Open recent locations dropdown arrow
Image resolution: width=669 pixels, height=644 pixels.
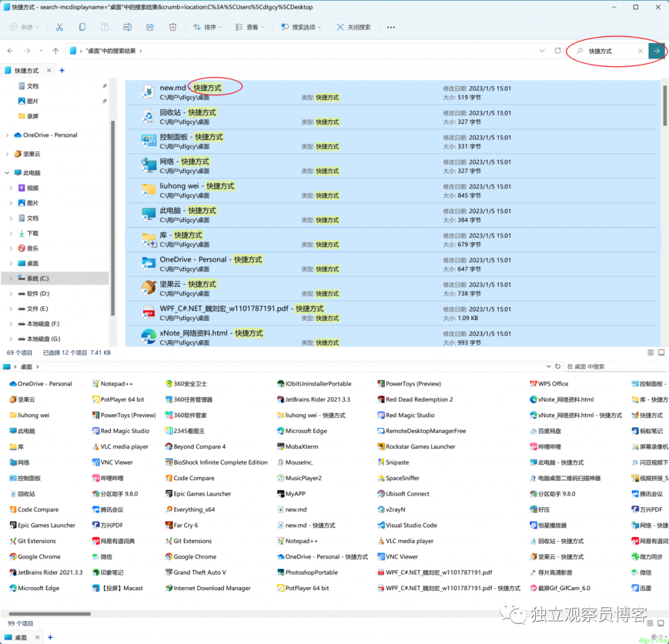[x=41, y=51]
